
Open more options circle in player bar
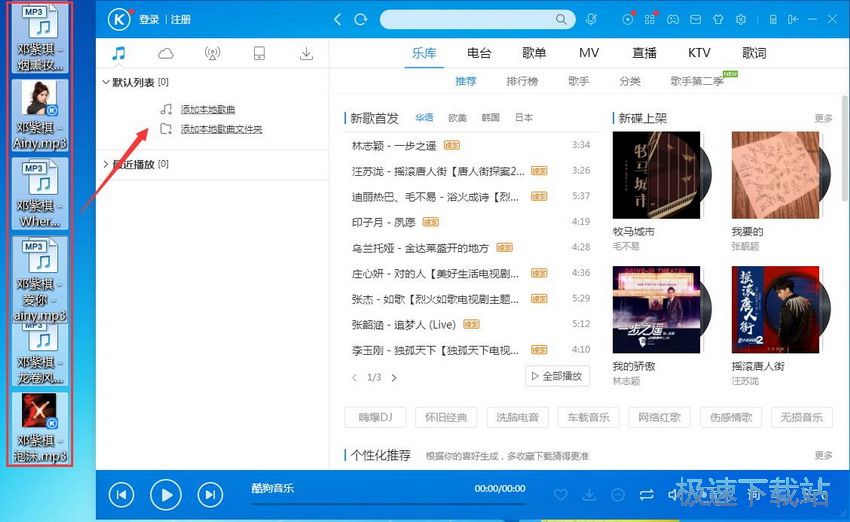(x=617, y=494)
